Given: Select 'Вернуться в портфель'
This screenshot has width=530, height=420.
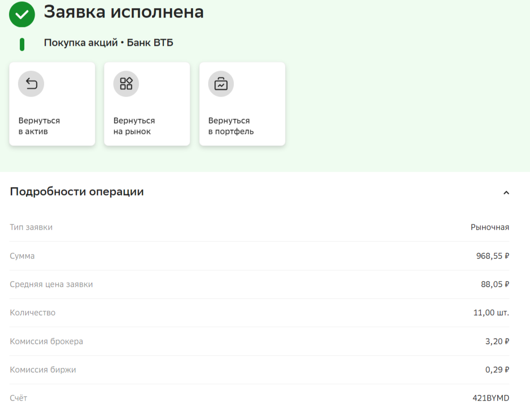Looking at the screenshot, I should click(x=242, y=104).
